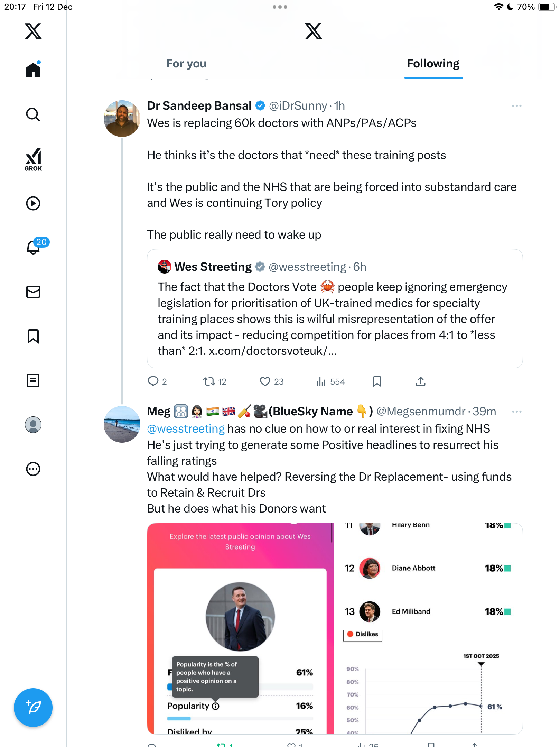
Task: Compose a new post
Action: click(x=33, y=708)
